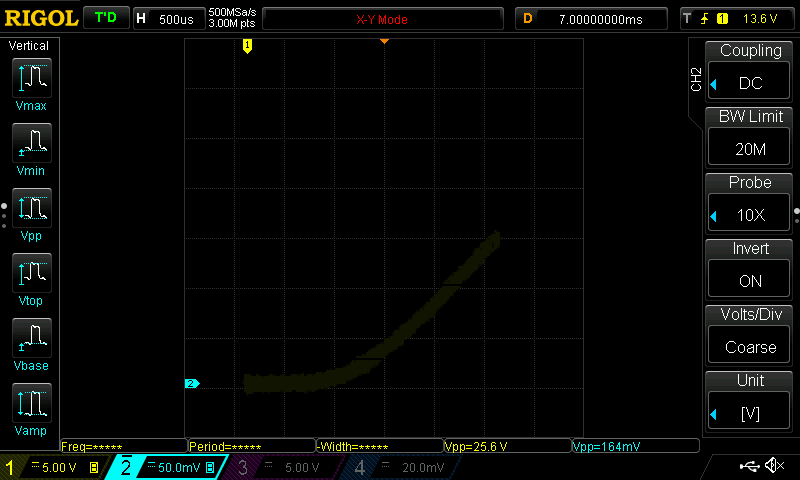Viewport: 800px width, 480px height.
Task: Click the cyan Vpp=164mV measurement
Action: click(x=636, y=446)
